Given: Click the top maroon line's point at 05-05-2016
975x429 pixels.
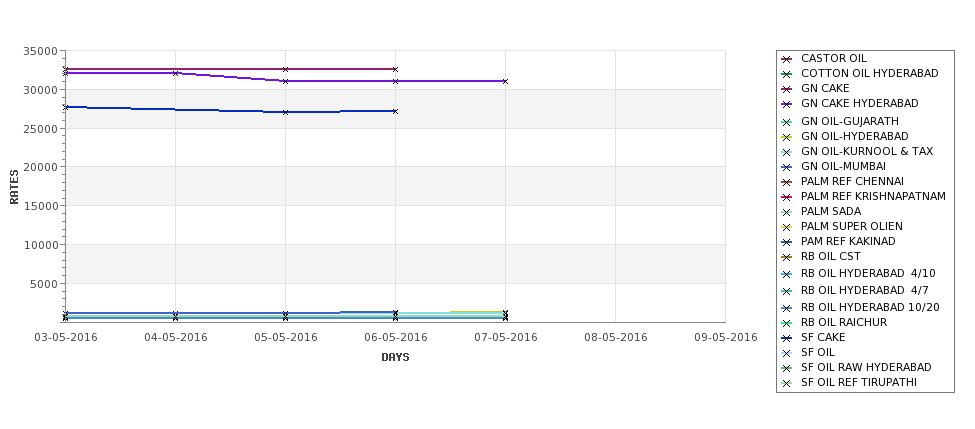Looking at the screenshot, I should pyautogui.click(x=285, y=69).
